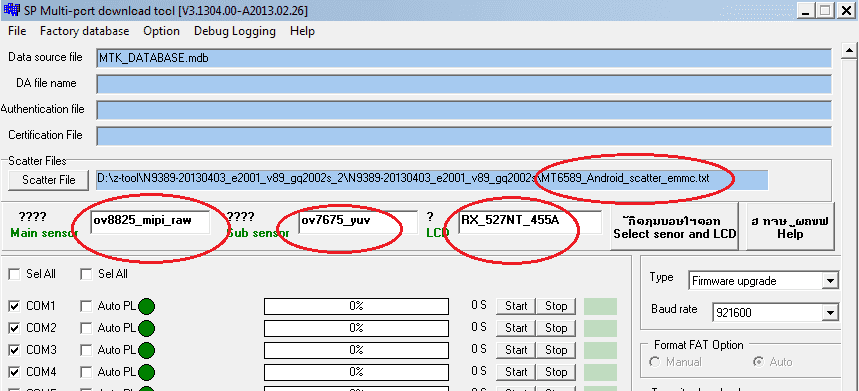Uncheck the COM3 checkbox
859x391 pixels.
14,350
